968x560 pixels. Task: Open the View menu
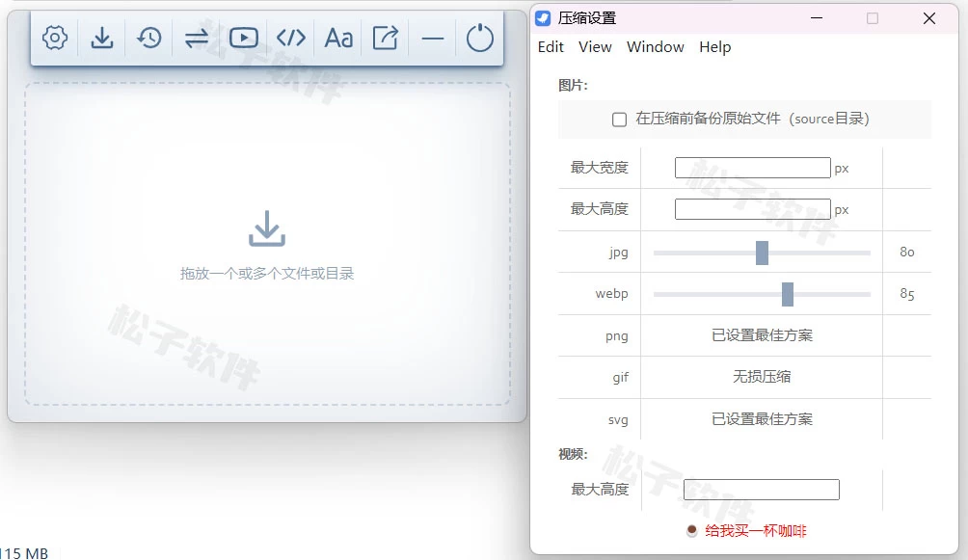coord(595,47)
